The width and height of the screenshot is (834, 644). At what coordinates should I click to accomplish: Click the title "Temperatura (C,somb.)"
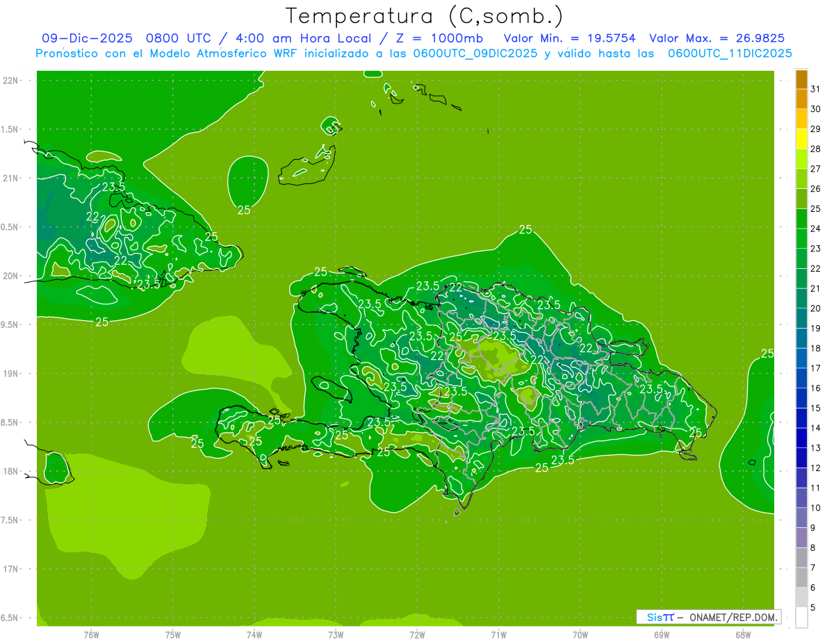click(x=424, y=17)
